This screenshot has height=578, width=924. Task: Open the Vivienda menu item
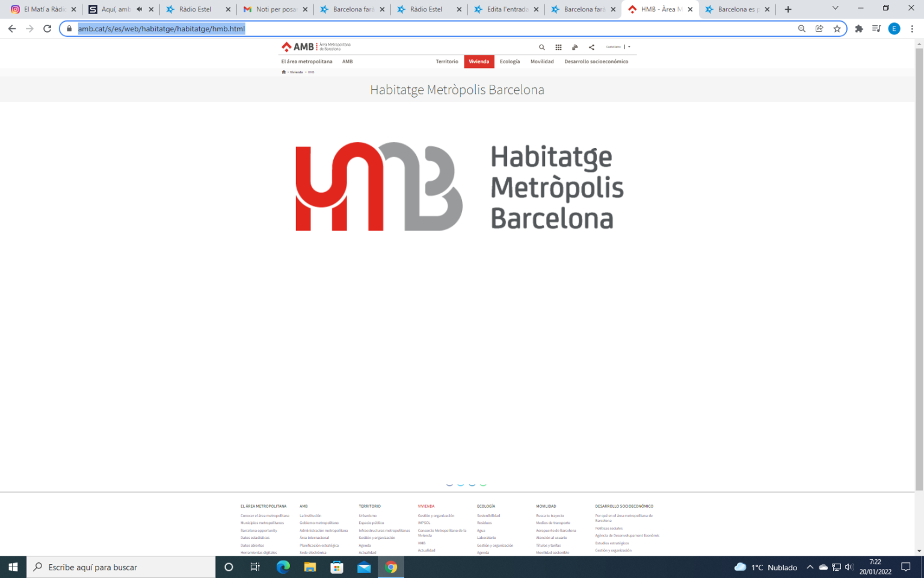point(479,61)
